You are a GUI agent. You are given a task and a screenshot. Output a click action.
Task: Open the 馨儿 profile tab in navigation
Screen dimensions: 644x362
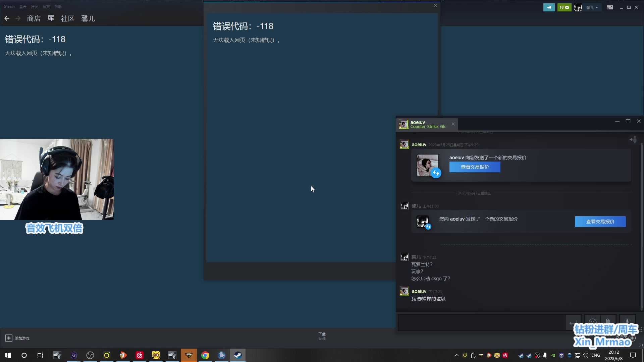(88, 18)
